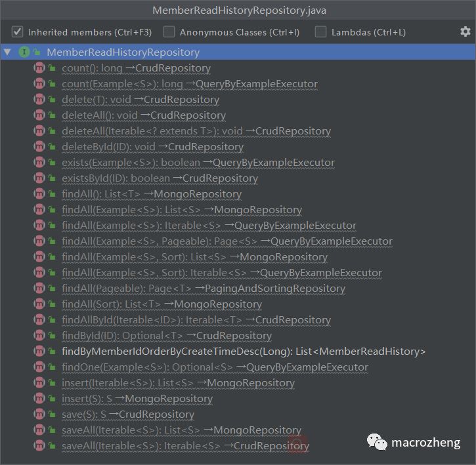
Task: Enable the Anonymous Classes checkbox
Action: (169, 32)
